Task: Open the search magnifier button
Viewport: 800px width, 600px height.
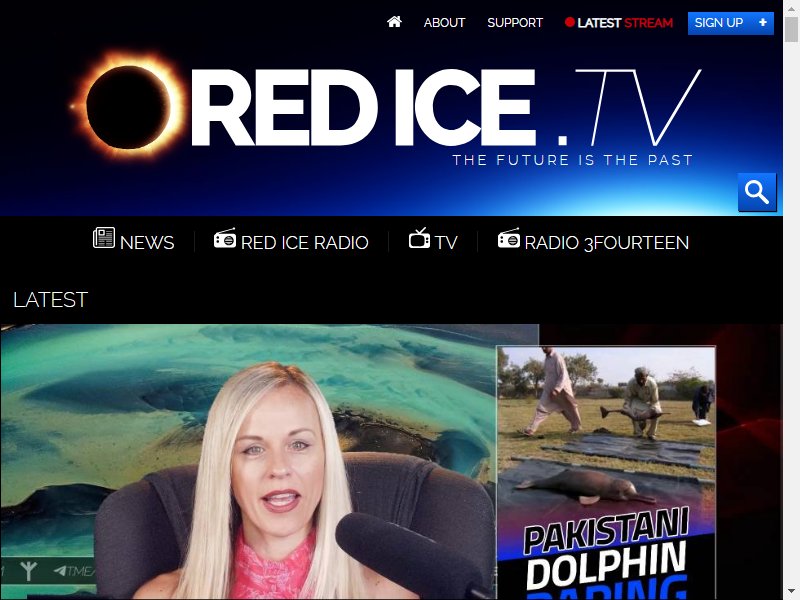Action: 757,192
